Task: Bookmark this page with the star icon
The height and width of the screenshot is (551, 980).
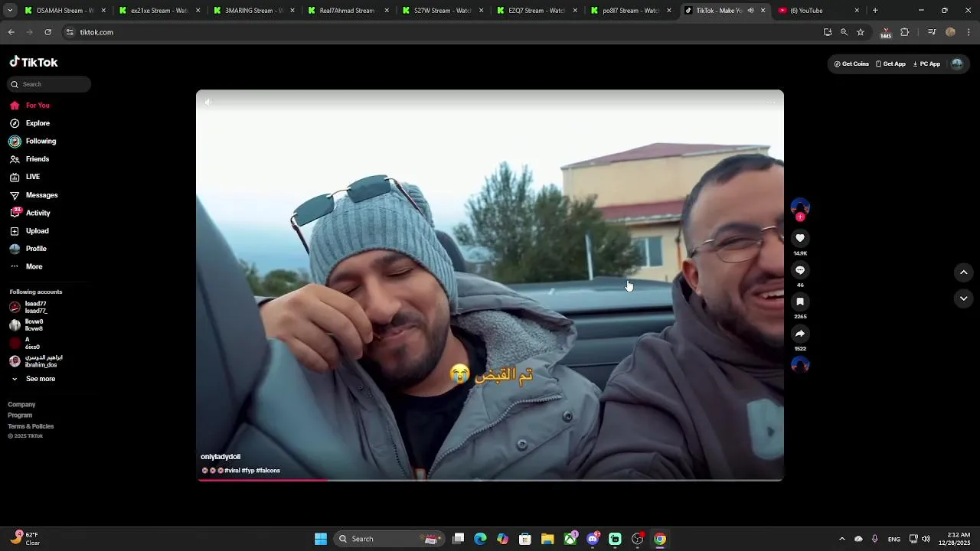Action: [861, 32]
